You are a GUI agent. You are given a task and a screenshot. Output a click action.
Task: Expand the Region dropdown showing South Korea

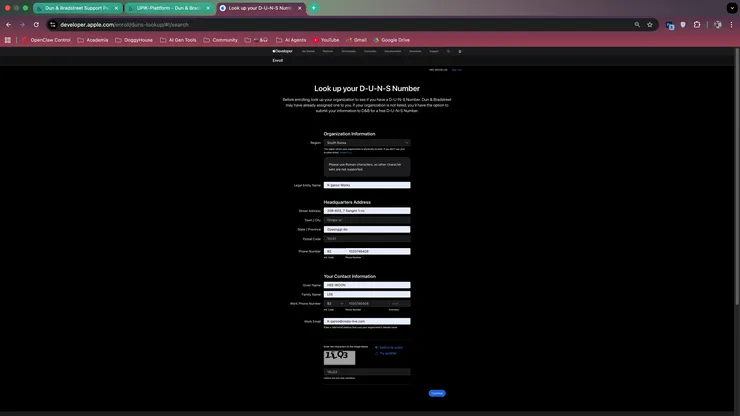tap(366, 143)
